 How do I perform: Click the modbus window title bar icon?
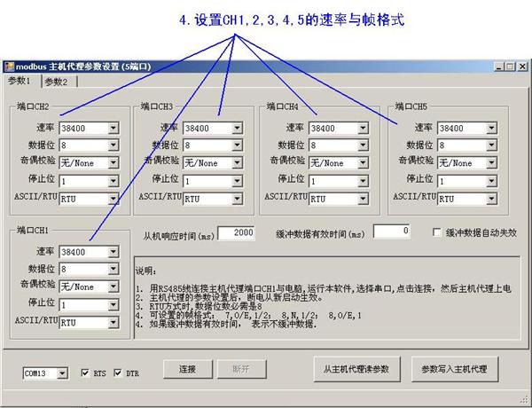point(9,67)
